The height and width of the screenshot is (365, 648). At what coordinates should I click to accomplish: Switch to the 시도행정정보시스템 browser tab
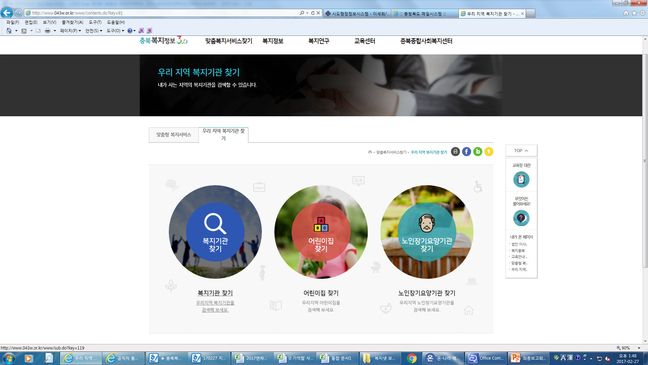point(357,14)
